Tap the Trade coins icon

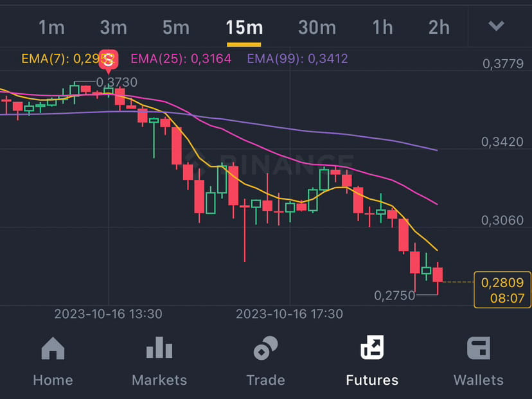click(265, 348)
